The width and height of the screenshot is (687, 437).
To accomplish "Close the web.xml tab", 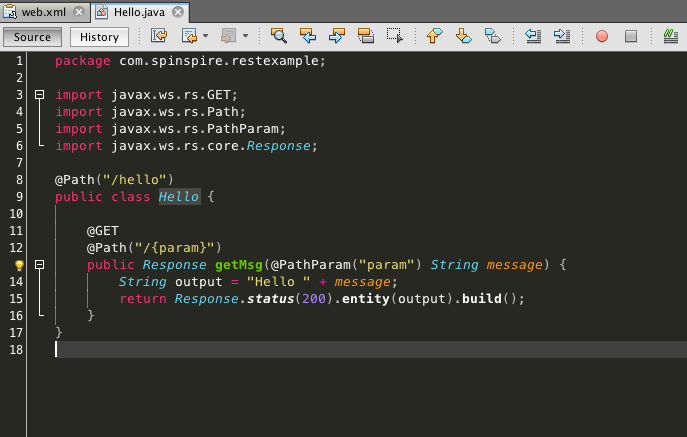I will pyautogui.click(x=79, y=12).
